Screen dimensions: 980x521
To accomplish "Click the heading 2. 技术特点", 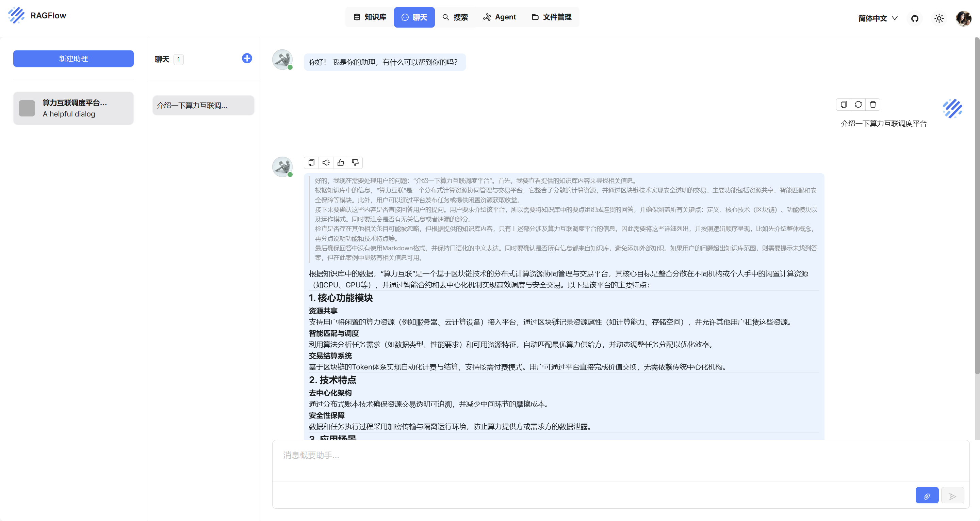I will tap(332, 380).
